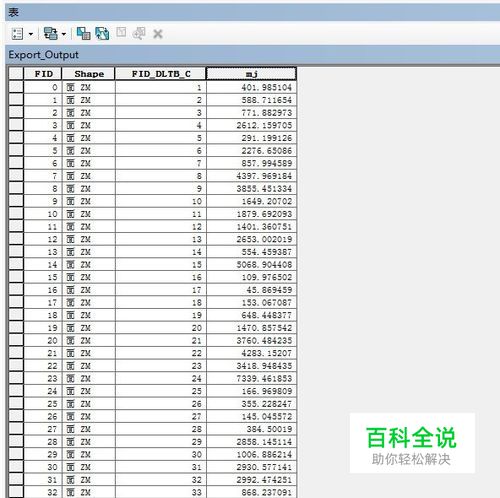Click the Delete Selected toolbar icon
The height and width of the screenshot is (498, 500).
click(158, 34)
